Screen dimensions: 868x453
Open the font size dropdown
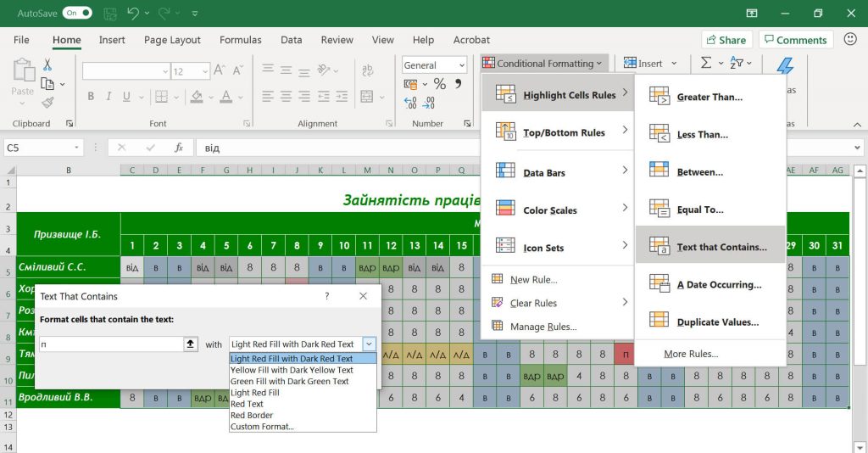[x=205, y=71]
